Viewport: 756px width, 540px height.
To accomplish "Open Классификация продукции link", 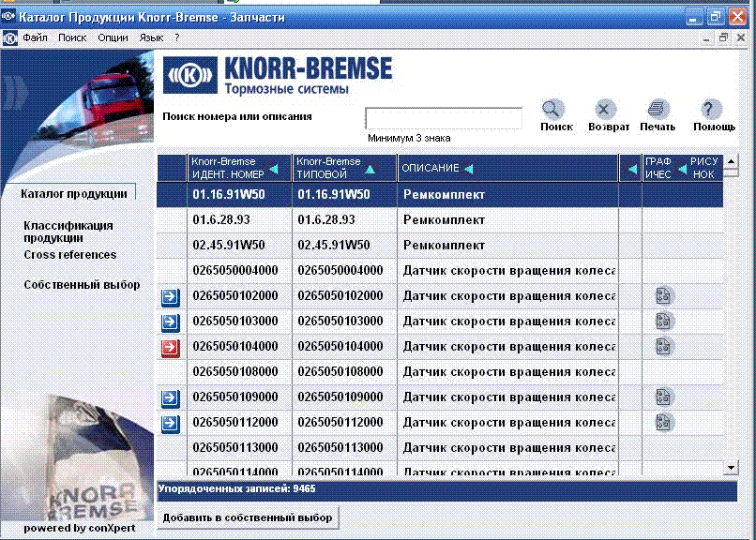I will (68, 231).
